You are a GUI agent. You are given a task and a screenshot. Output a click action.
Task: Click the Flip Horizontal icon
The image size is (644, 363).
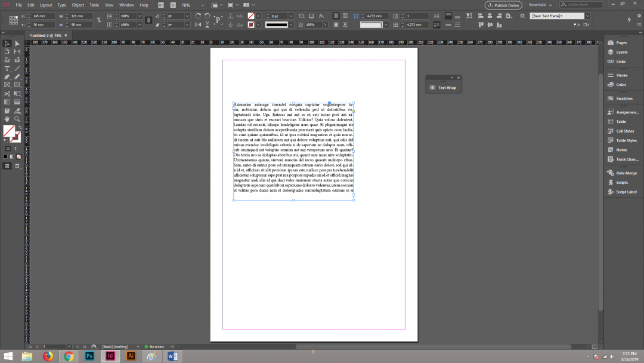[x=199, y=24]
